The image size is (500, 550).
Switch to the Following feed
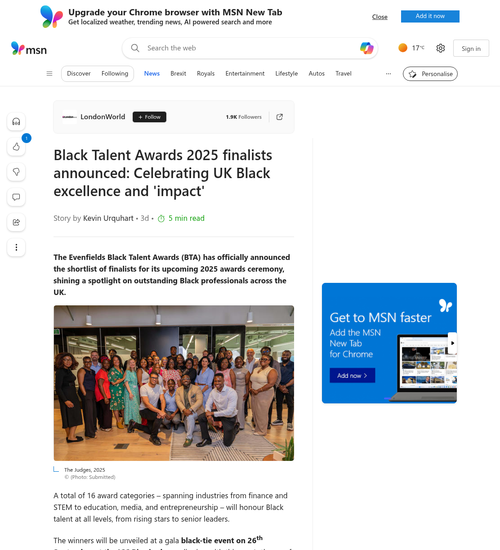pos(115,74)
